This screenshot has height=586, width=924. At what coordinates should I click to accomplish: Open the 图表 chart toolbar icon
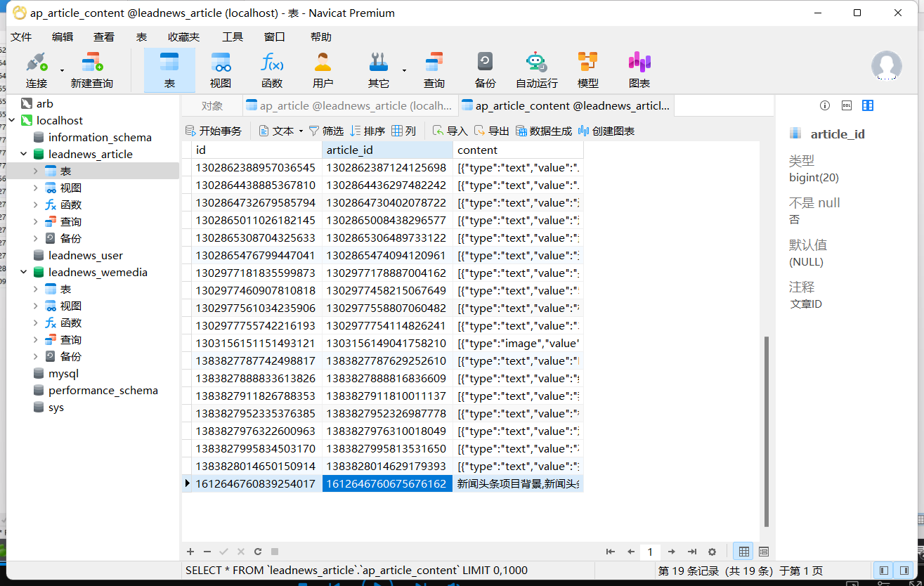pos(639,70)
